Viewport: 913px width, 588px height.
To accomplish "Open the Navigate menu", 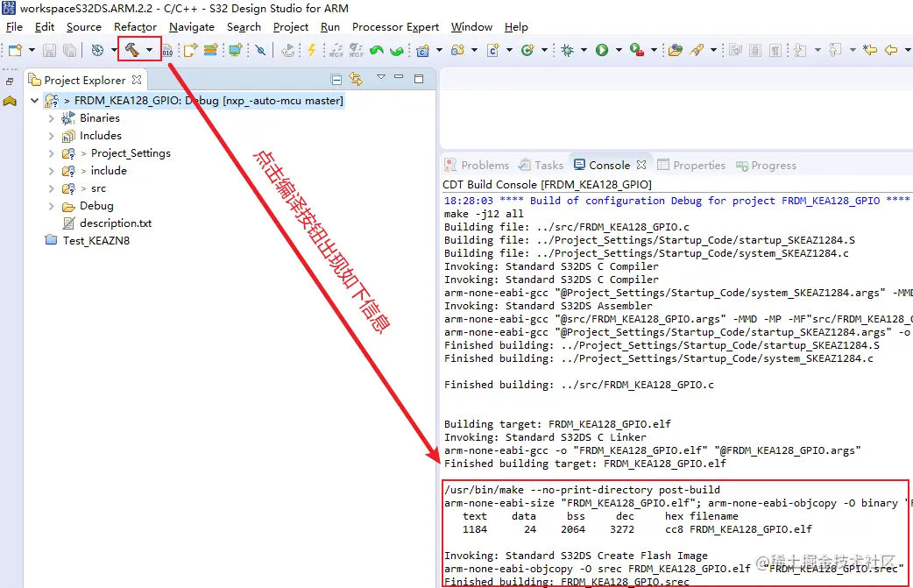I will point(192,27).
